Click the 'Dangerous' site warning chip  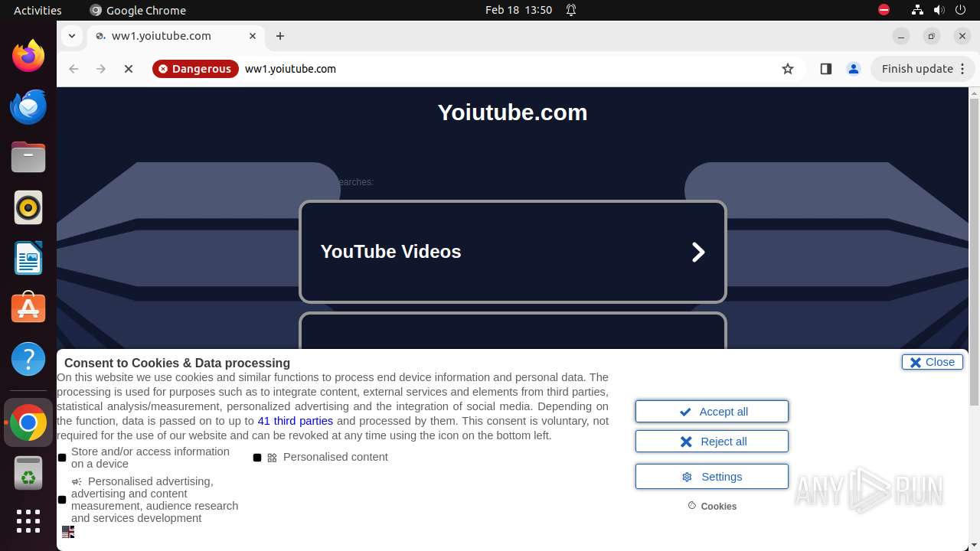pyautogui.click(x=195, y=69)
